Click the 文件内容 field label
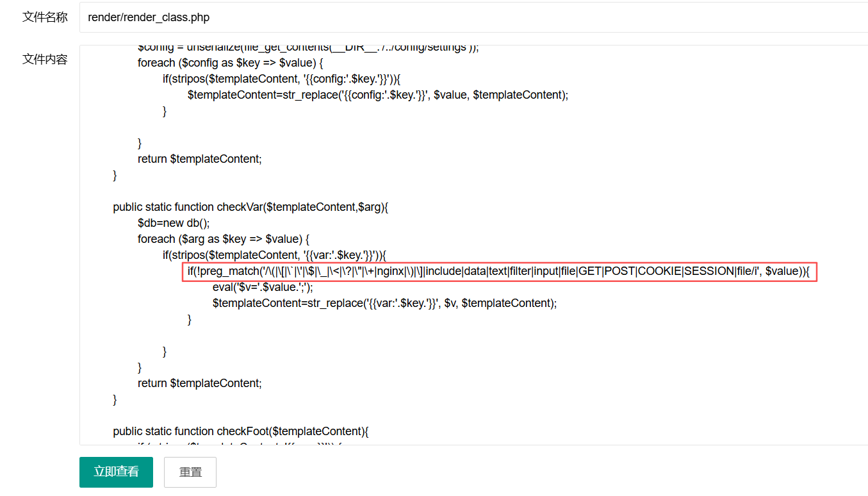 click(45, 60)
